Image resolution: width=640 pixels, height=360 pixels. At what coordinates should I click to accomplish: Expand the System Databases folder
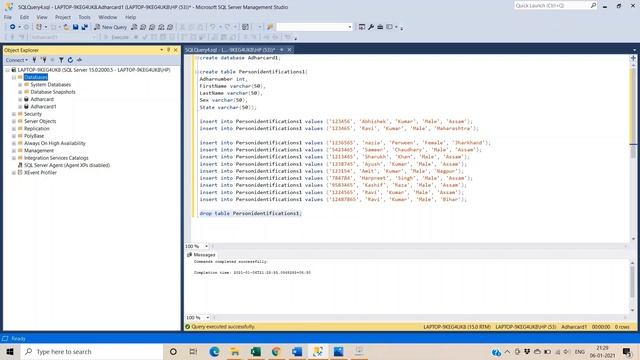[x=20, y=84]
